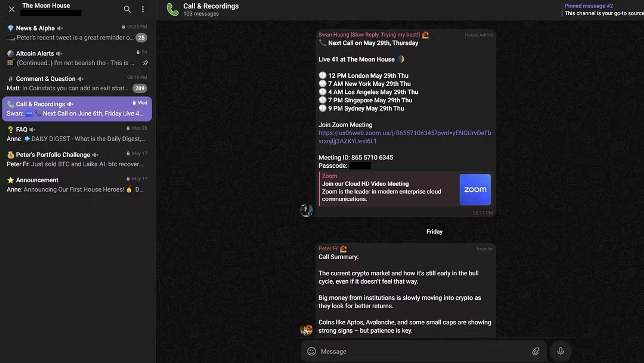Click the pin icon on Altcoin Alerts

point(145,63)
